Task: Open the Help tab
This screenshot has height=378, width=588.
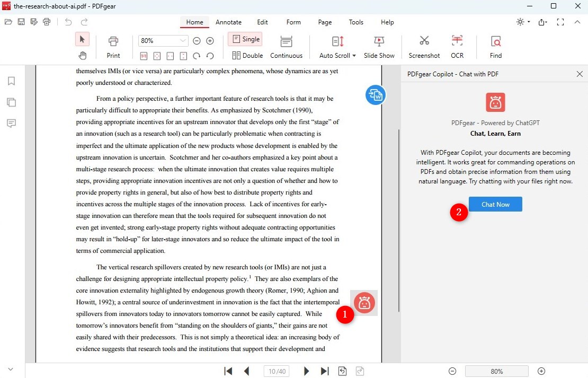Action: [x=387, y=22]
